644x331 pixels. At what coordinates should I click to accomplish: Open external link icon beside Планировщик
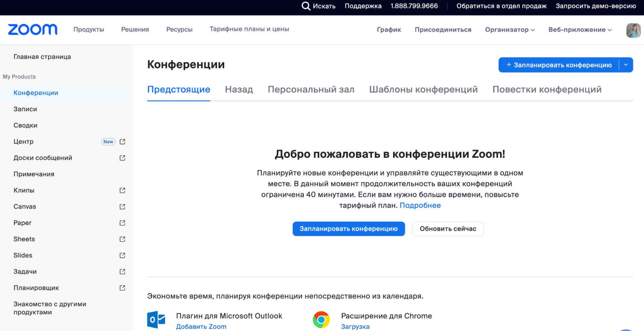click(x=122, y=288)
